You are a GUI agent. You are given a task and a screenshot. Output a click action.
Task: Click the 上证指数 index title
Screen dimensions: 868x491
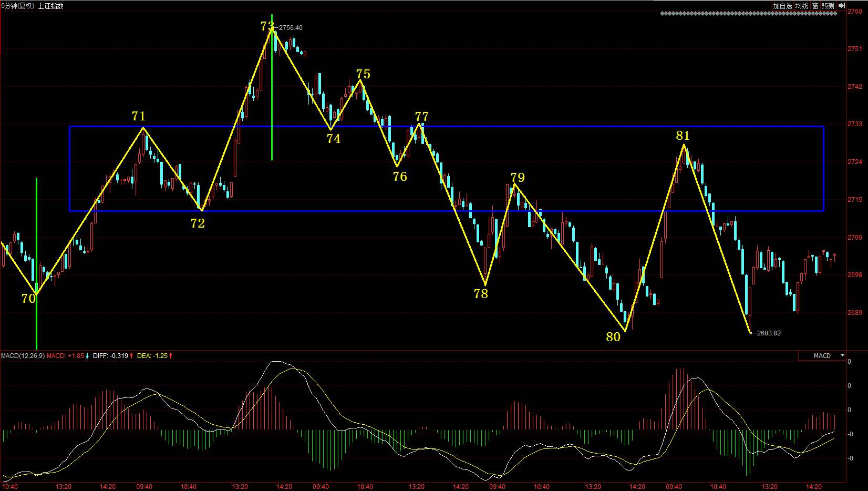[50, 6]
